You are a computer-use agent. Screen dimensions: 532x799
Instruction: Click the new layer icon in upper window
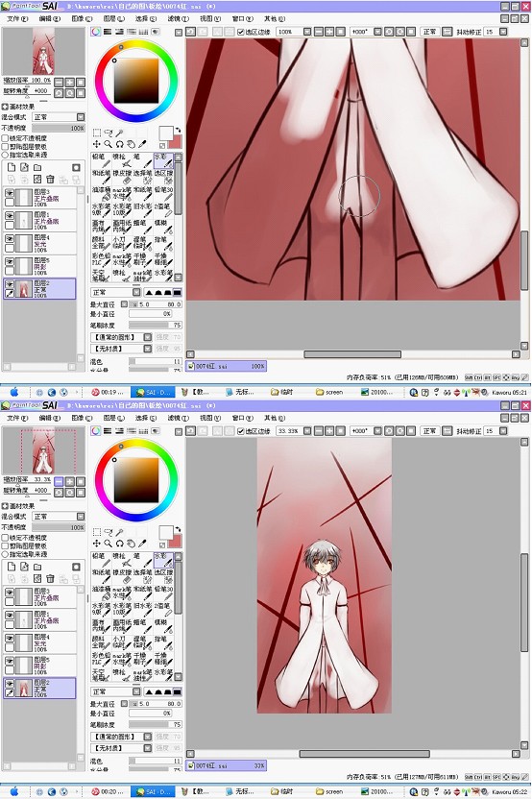12,167
